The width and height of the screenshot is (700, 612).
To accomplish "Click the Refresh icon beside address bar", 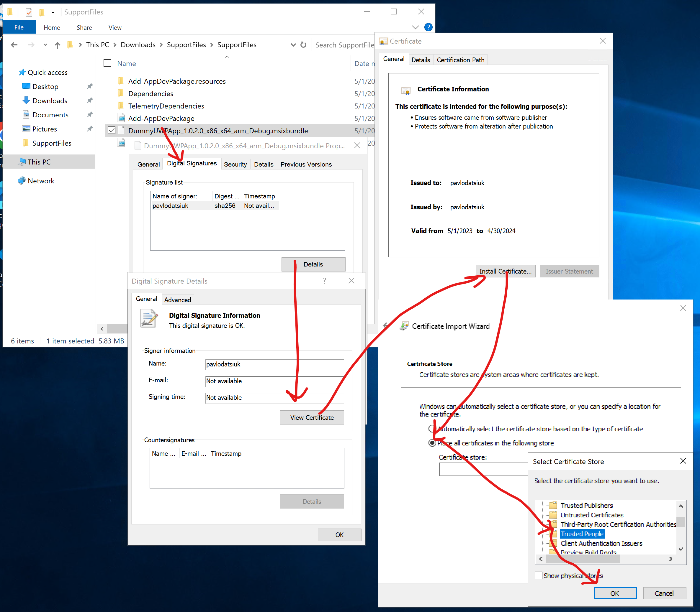I will coord(303,45).
